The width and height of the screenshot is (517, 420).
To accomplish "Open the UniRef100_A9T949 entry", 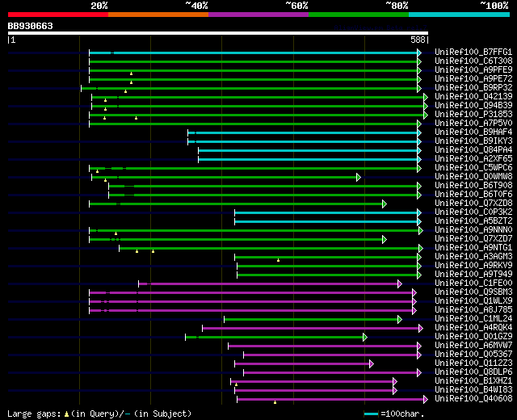I will point(473,275).
